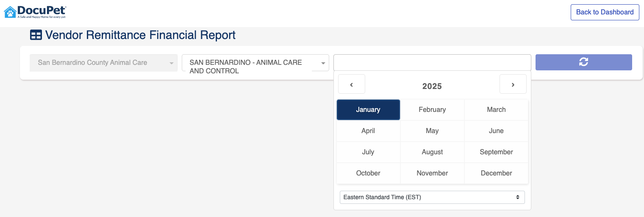Choose August from the month grid
The height and width of the screenshot is (217, 644).
pyautogui.click(x=432, y=152)
